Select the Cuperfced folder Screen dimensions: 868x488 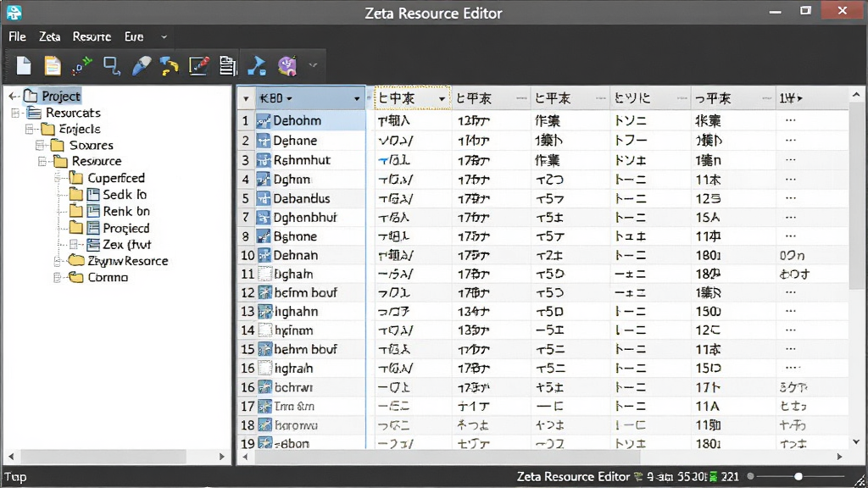(x=115, y=178)
